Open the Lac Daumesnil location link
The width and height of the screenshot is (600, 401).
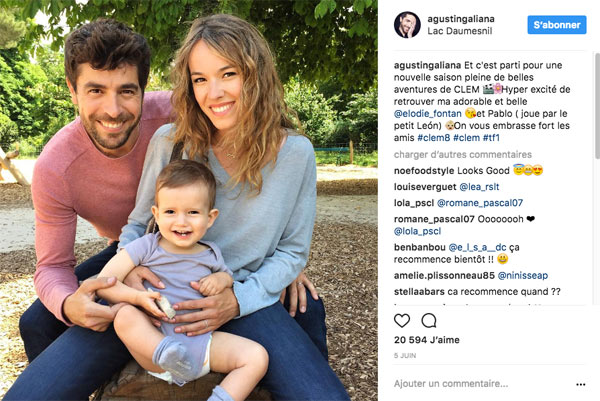pyautogui.click(x=460, y=31)
